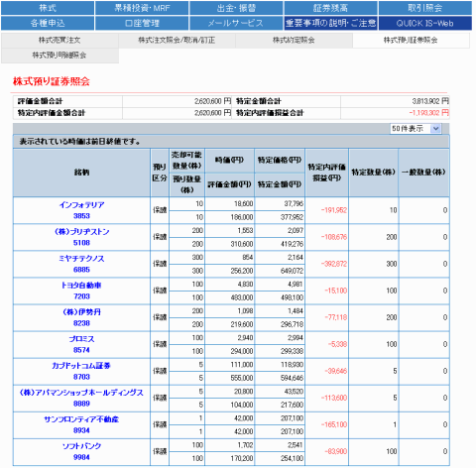The height and width of the screenshot is (468, 476).
Task: Click stock code 6885 link
Action: click(x=81, y=270)
